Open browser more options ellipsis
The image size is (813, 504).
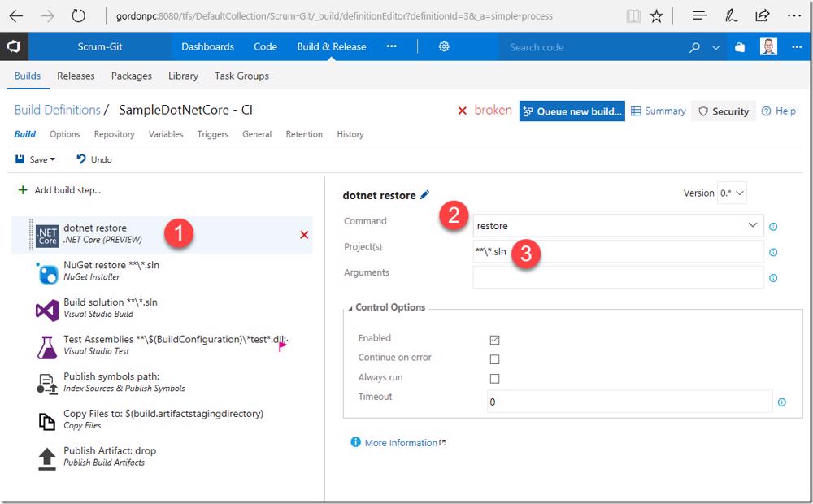click(x=794, y=16)
